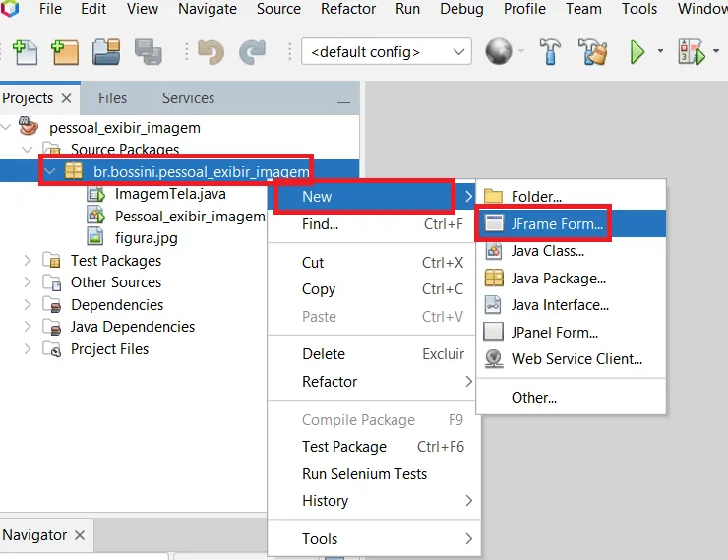Open the Tools submenu in context menu
This screenshot has width=728, height=560.
pyautogui.click(x=372, y=539)
